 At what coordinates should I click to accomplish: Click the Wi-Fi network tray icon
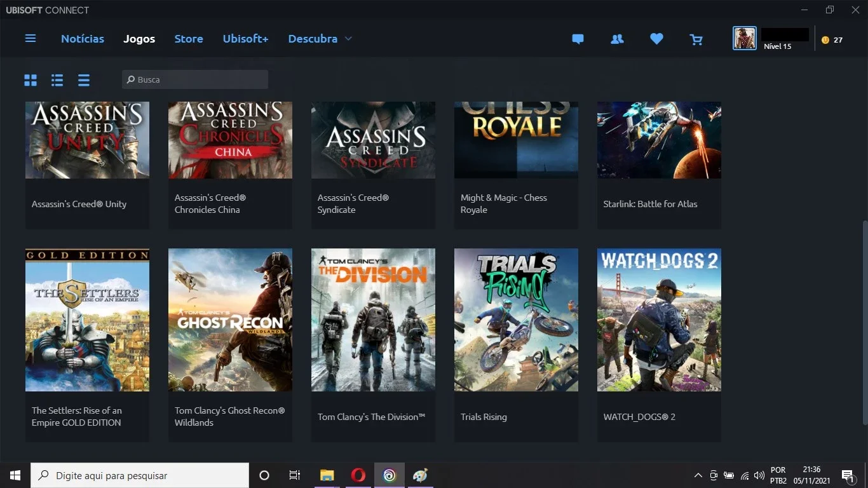pyautogui.click(x=744, y=475)
